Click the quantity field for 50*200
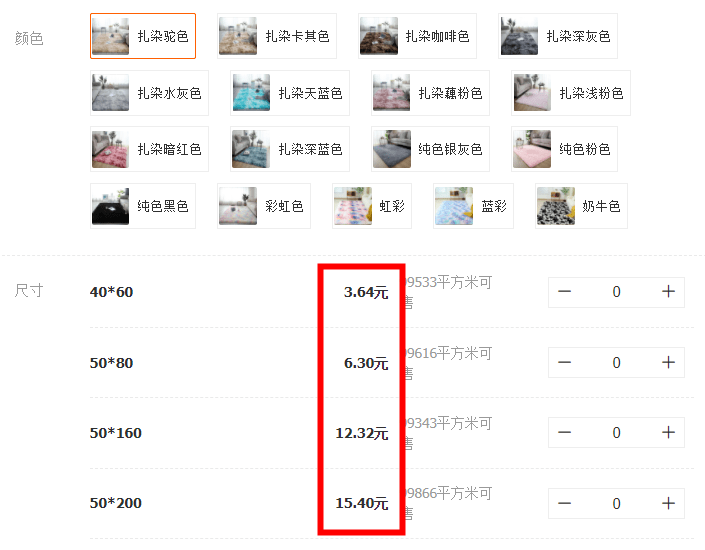 pyautogui.click(x=616, y=503)
